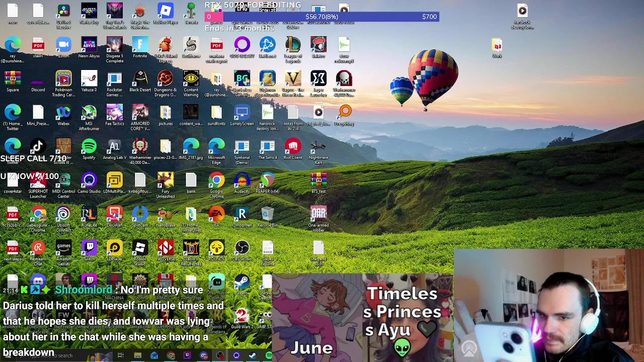Launch Roblox Player from desktop
644x362 pixels.
pyautogui.click(x=166, y=11)
